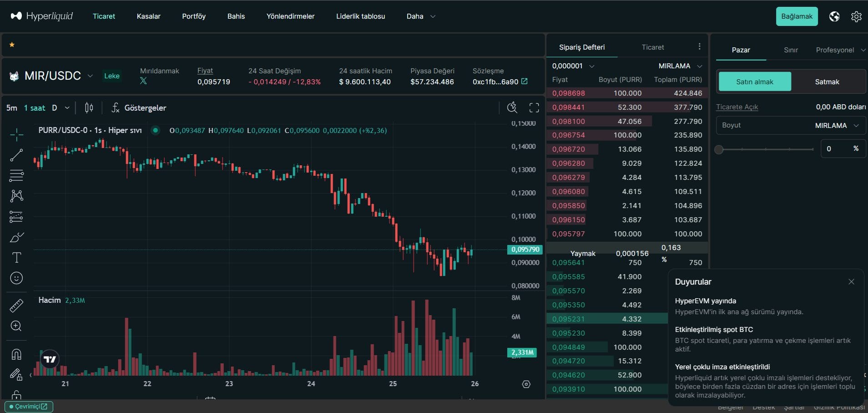Toggle the Satın almak buy side
The width and height of the screenshot is (868, 413).
tap(754, 81)
